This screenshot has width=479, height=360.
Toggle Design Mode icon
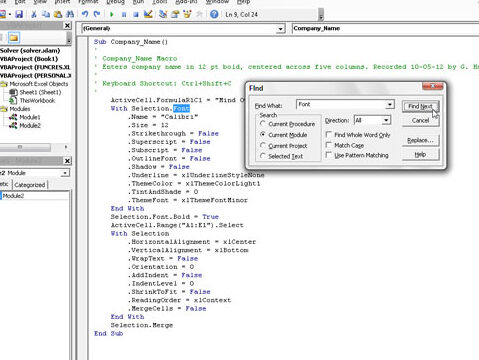click(148, 14)
